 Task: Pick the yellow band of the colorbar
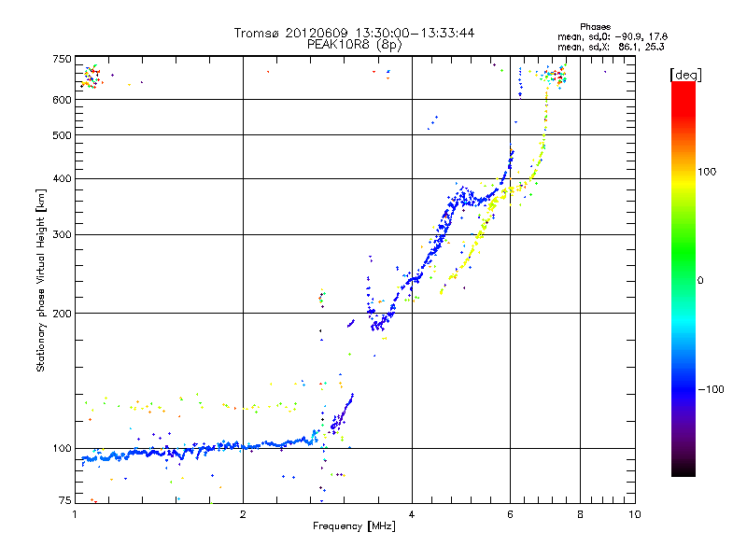pos(683,173)
